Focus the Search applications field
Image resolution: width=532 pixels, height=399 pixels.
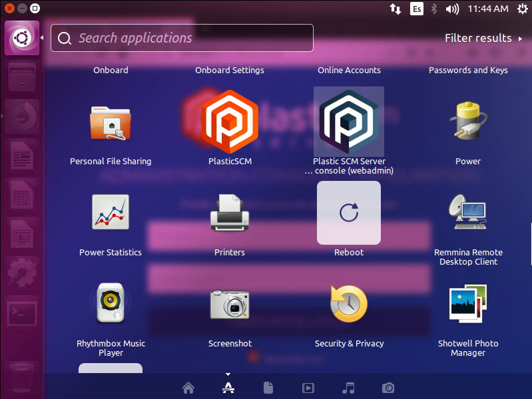[182, 38]
